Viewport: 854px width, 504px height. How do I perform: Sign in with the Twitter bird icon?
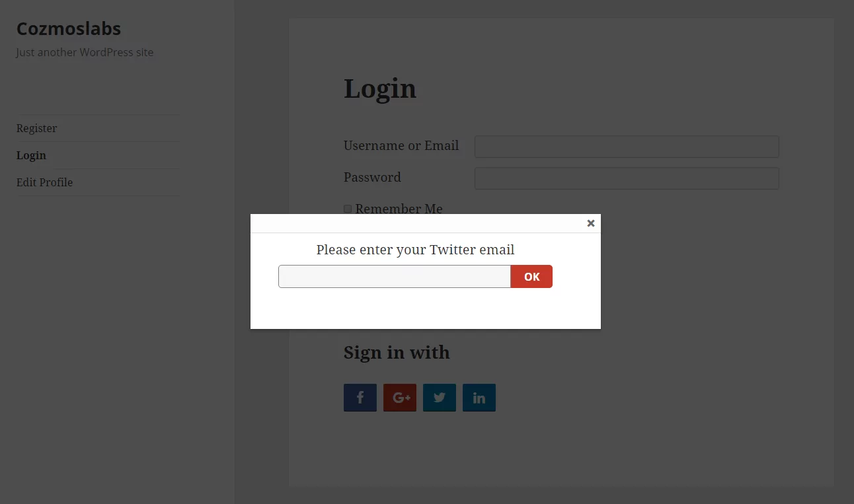click(x=440, y=398)
